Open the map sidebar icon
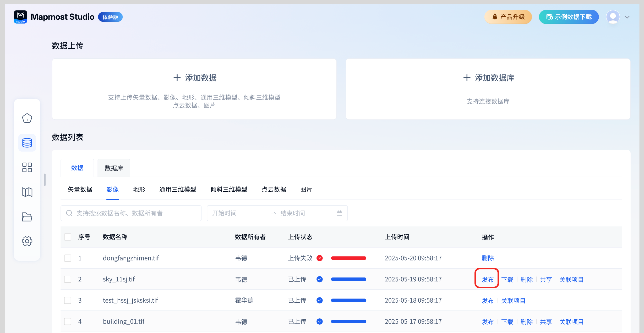 27,192
